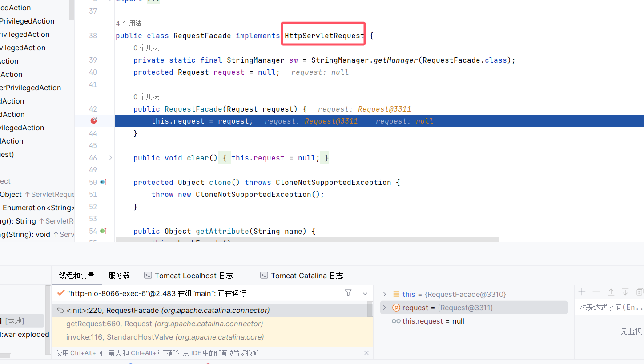
Task: Click the line 42 number in the gutter
Action: (x=93, y=109)
